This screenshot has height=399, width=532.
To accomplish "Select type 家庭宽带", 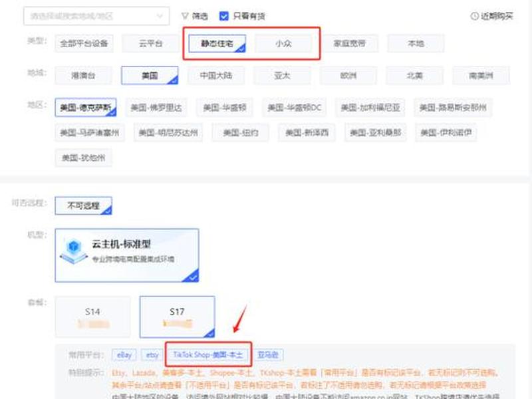I will [x=350, y=43].
